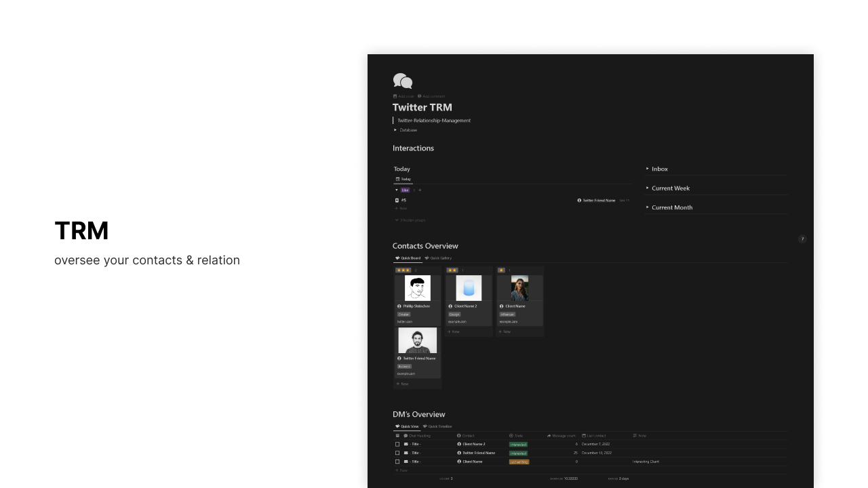Open the twitter.com link
Viewport: 868px width, 488px height.
[405, 322]
